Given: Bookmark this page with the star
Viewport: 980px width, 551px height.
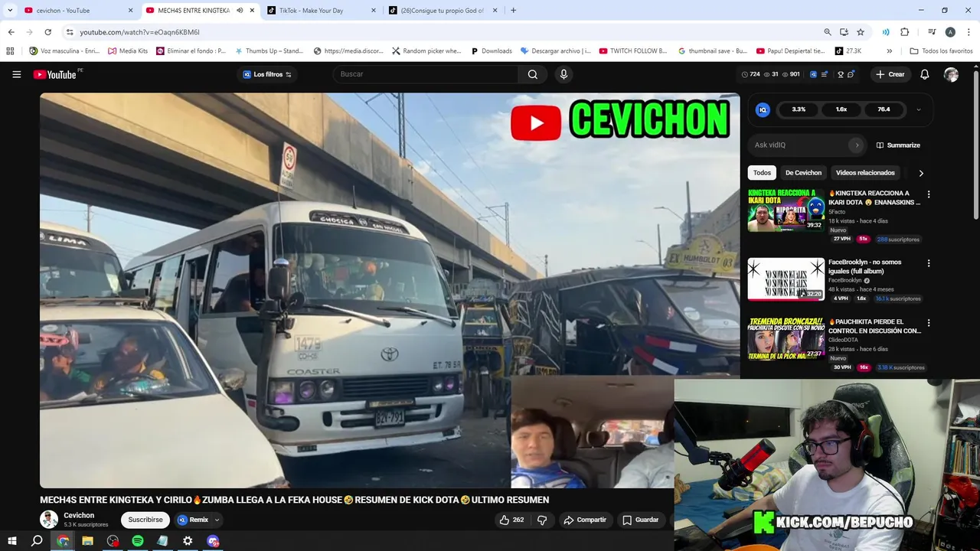Looking at the screenshot, I should pos(861,32).
